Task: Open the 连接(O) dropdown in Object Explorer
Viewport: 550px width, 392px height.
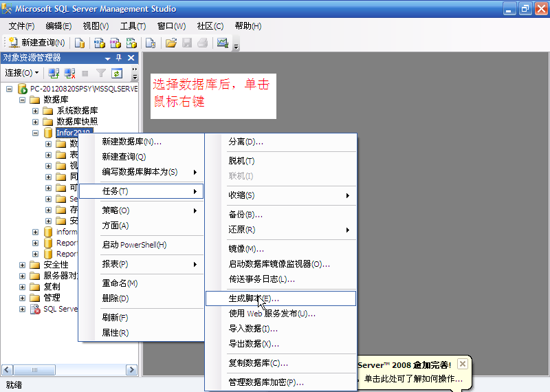Action: click(21, 73)
